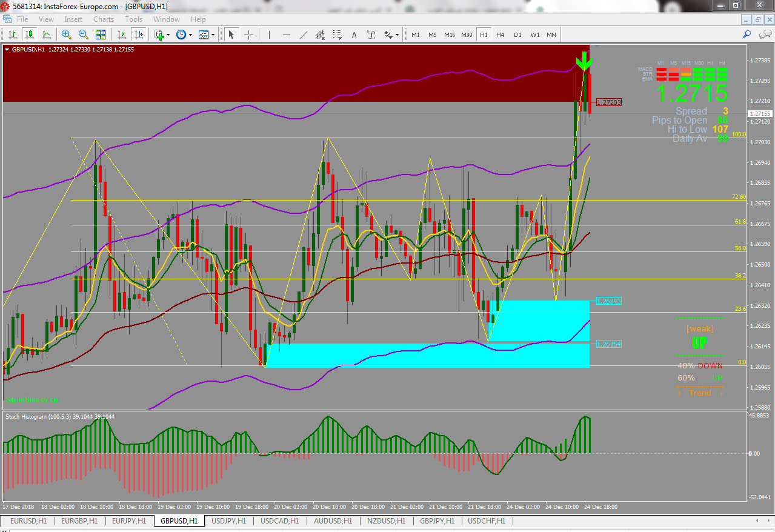Tile chart windows with the grid icon
This screenshot has height=532, width=775.
pos(101,35)
